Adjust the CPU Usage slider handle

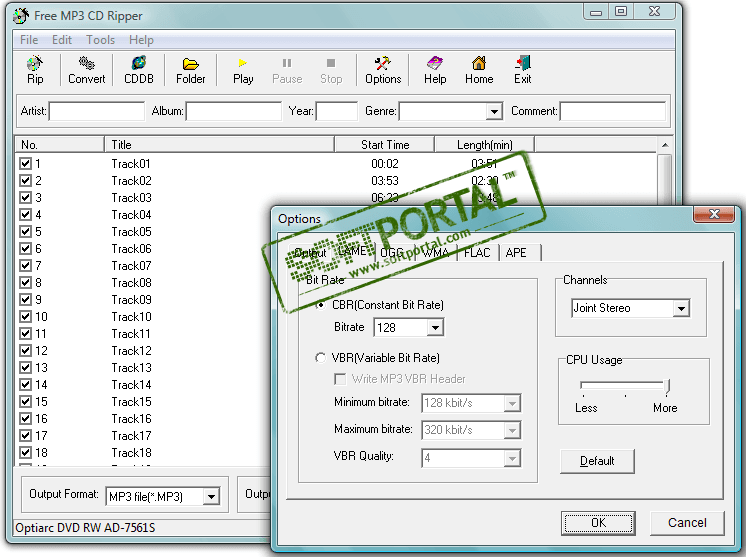(x=667, y=386)
